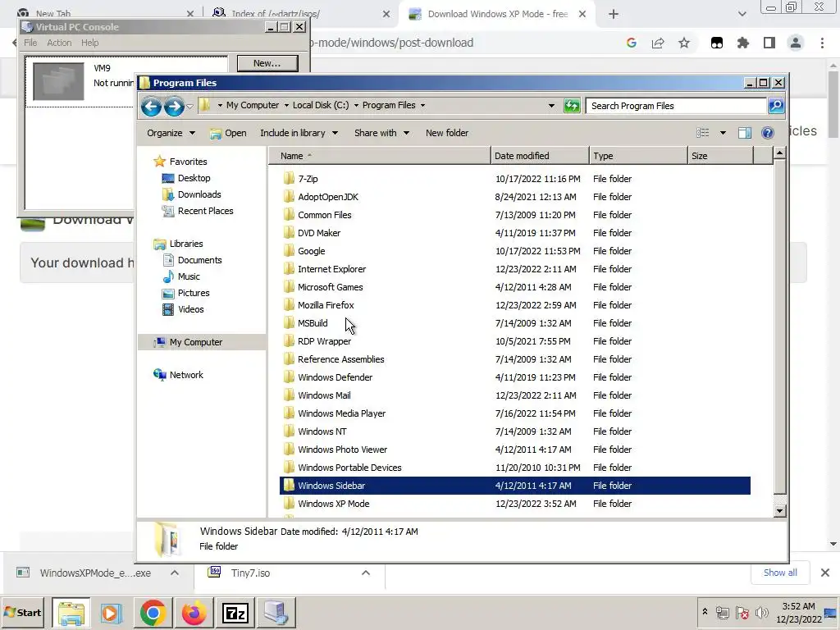Open Explorer help question mark icon

point(767,133)
